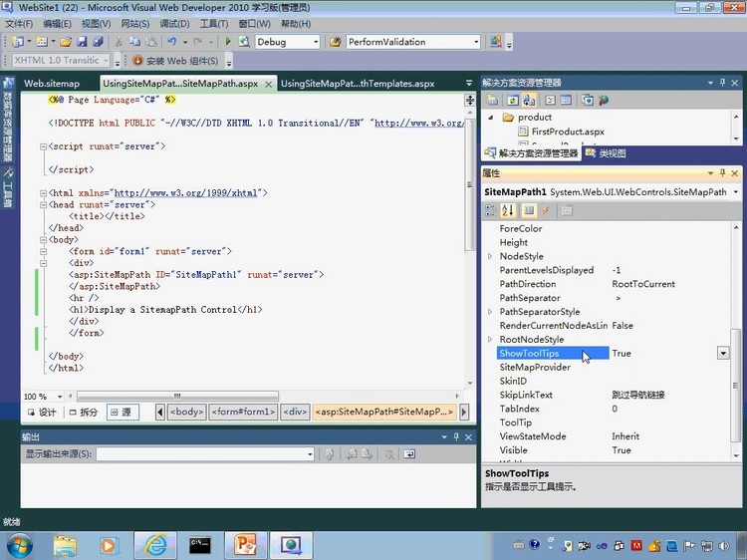The height and width of the screenshot is (560, 747).
Task: Open the PerformValidation find dropdown
Action: pos(476,42)
